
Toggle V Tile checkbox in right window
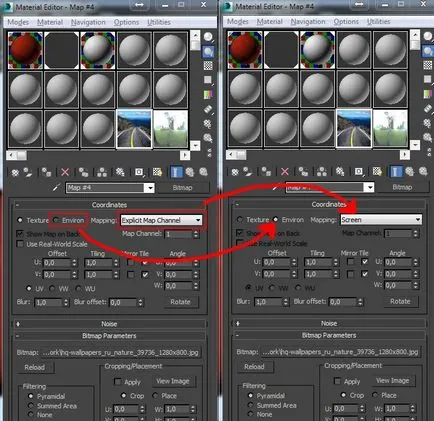pyautogui.click(x=365, y=274)
